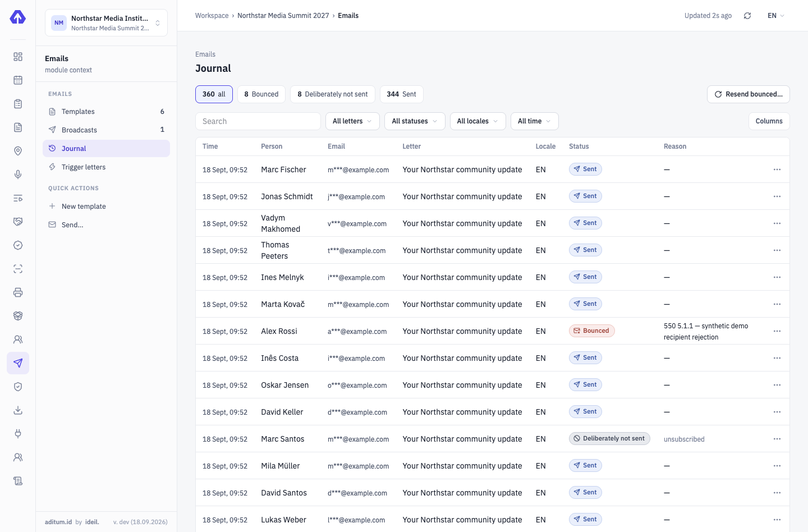The image size is (808, 532).
Task: Click the Workspace breadcrumb link
Action: click(x=212, y=16)
